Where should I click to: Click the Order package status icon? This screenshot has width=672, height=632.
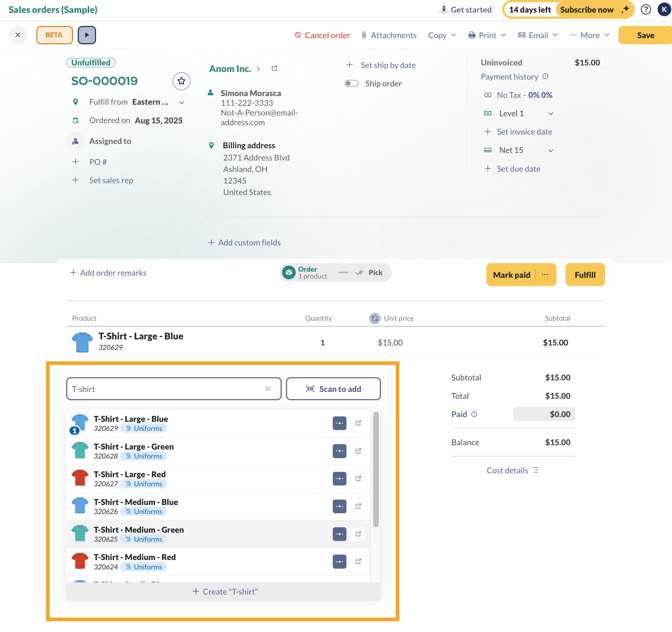coord(289,272)
